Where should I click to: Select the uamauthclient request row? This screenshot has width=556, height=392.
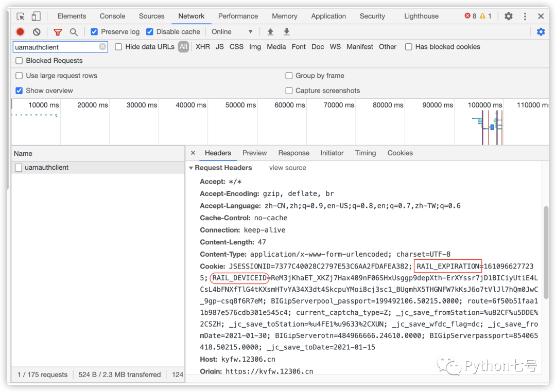(98, 167)
